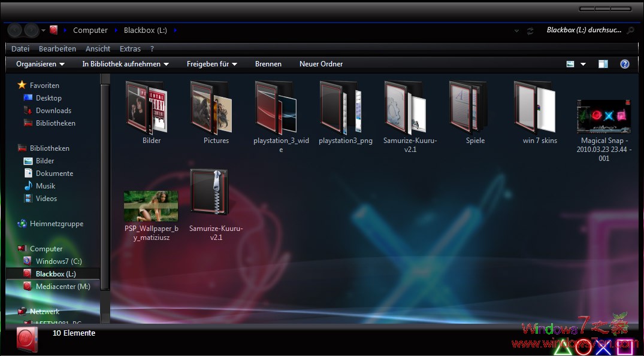644x356 pixels.
Task: Open the Bilder folder icon
Action: (x=147, y=108)
